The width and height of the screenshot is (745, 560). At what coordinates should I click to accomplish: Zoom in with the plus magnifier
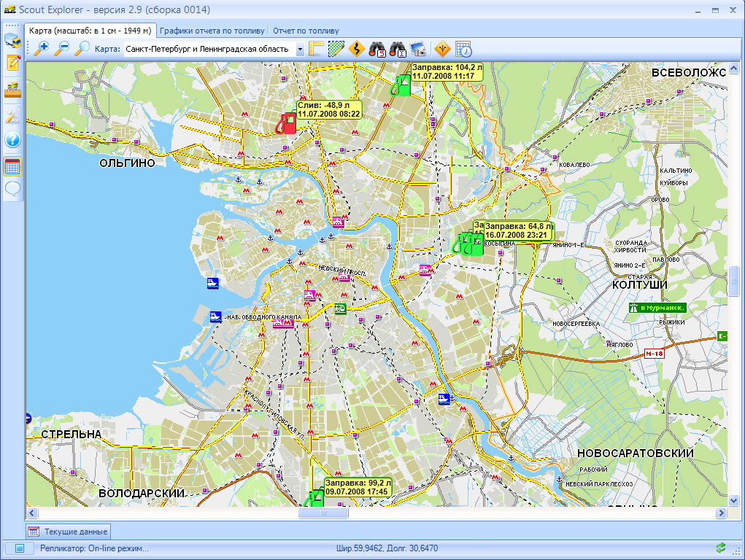click(42, 48)
